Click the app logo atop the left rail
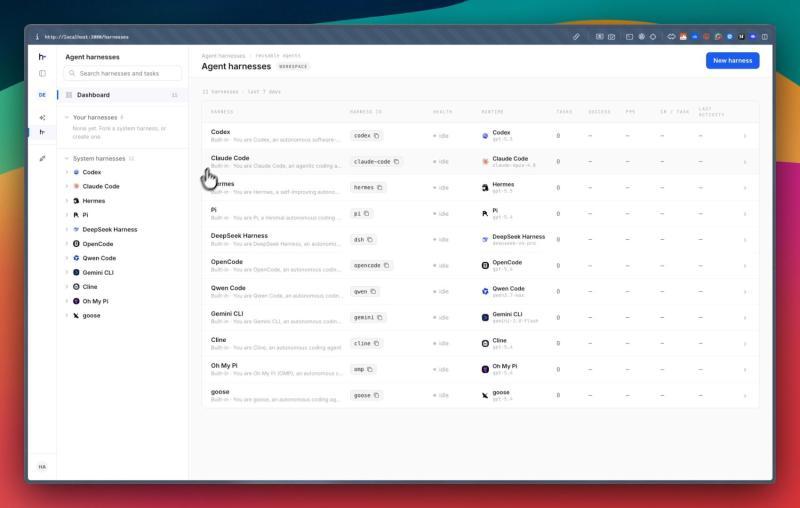This screenshot has height=508, width=800. [x=42, y=57]
